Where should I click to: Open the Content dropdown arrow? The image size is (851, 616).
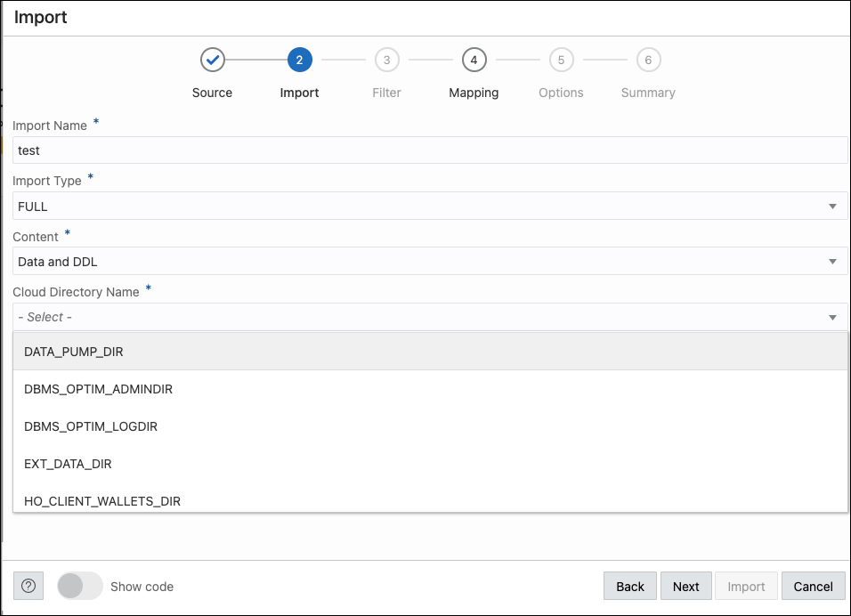click(832, 262)
